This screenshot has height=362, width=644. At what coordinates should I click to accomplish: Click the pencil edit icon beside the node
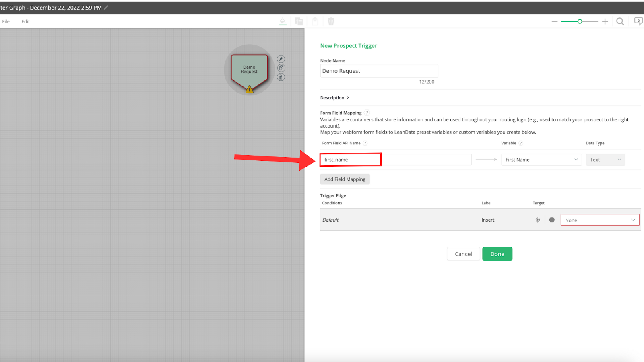click(281, 59)
